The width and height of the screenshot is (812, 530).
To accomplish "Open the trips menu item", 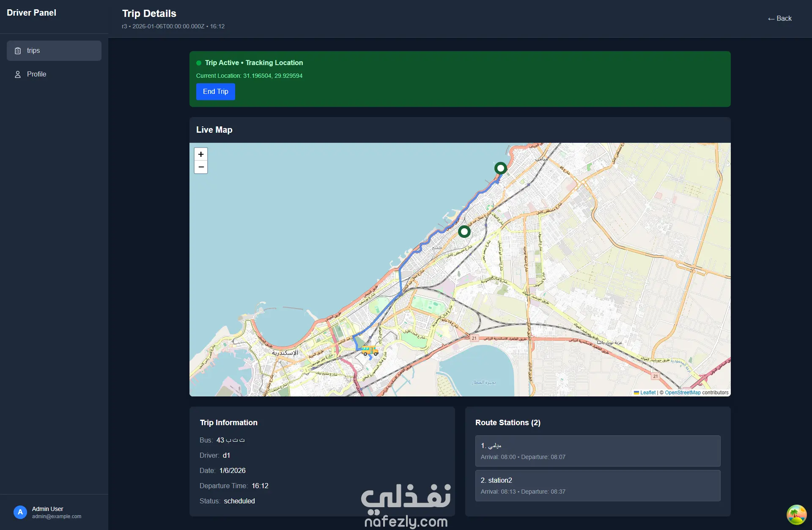I will [54, 51].
